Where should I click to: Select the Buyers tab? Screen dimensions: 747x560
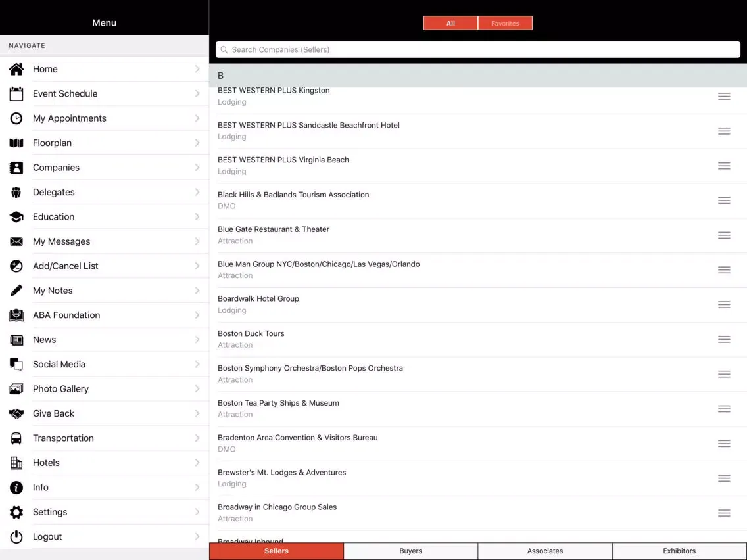click(411, 551)
